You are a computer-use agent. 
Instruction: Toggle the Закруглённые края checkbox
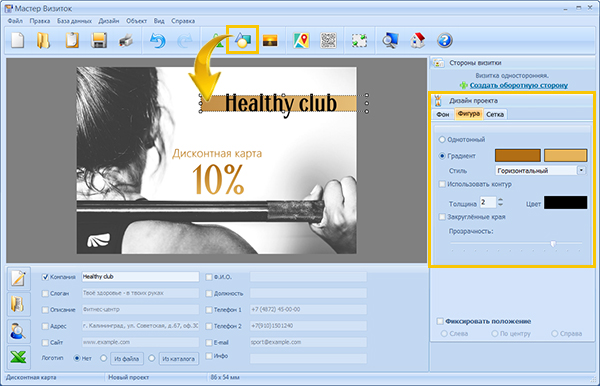[x=442, y=217]
